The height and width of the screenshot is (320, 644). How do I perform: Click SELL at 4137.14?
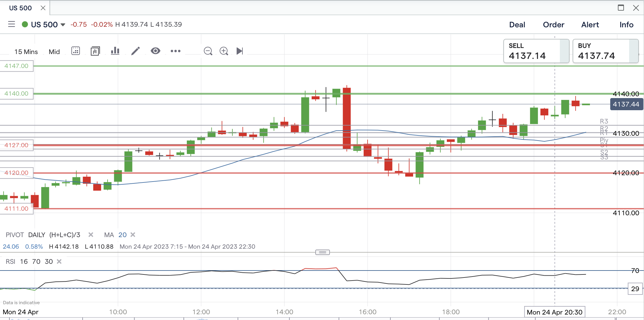pos(536,51)
